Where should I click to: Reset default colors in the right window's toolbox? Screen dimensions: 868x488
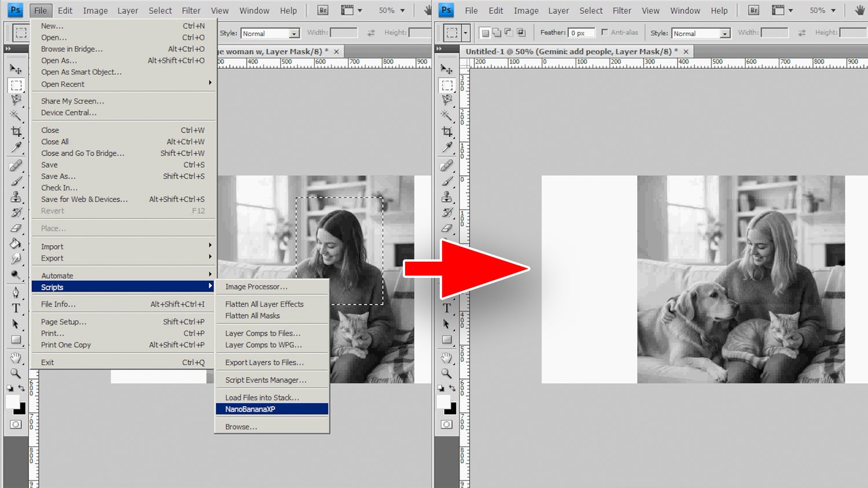coord(441,388)
